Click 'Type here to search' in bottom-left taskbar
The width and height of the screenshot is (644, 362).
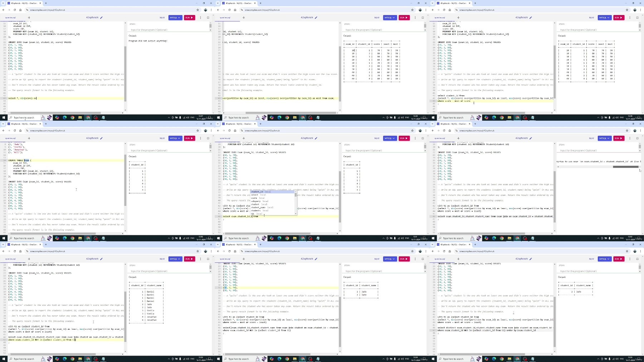(x=24, y=359)
